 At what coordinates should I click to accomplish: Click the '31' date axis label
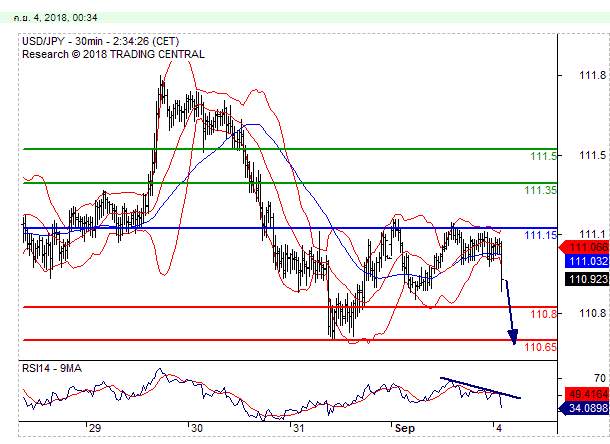298,428
